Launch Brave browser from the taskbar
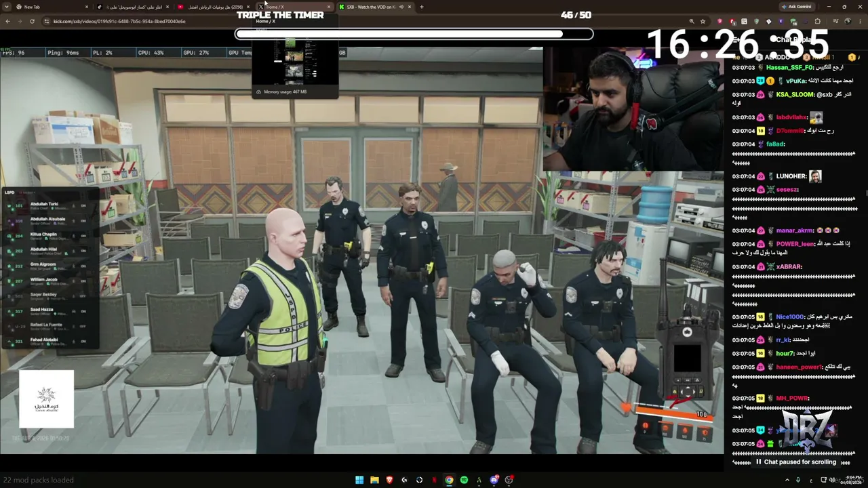Viewport: 868px width, 488px height. [x=389, y=480]
